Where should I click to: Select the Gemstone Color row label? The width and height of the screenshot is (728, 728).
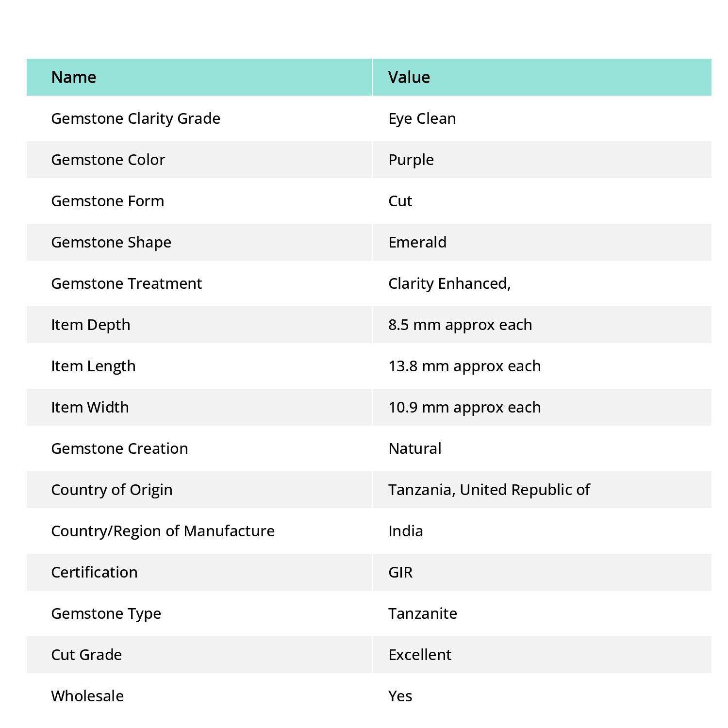[x=108, y=160]
